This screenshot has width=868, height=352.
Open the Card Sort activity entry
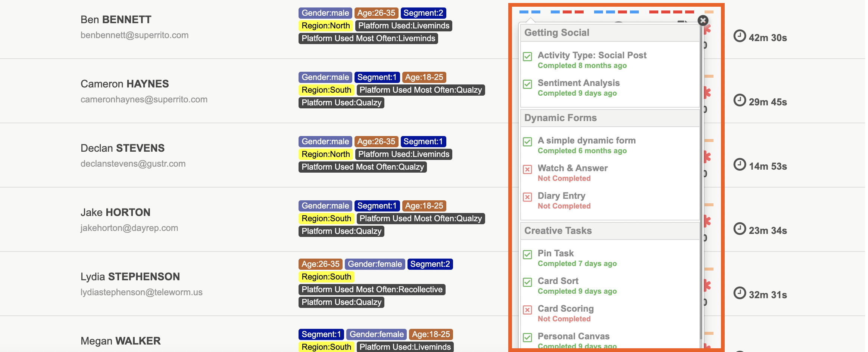pos(558,281)
